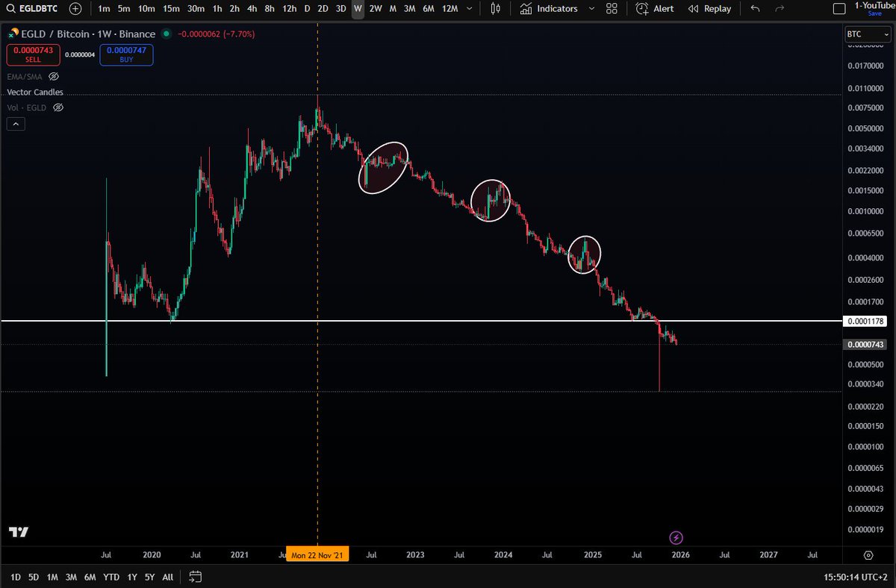The width and height of the screenshot is (896, 588).
Task: Select the 3D timeframe
Action: (x=340, y=9)
